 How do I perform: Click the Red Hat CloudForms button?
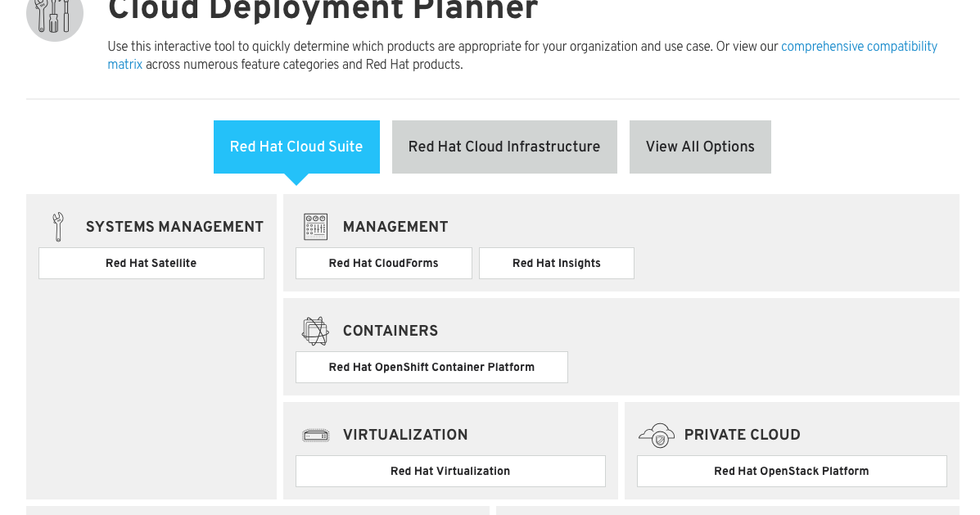[383, 263]
